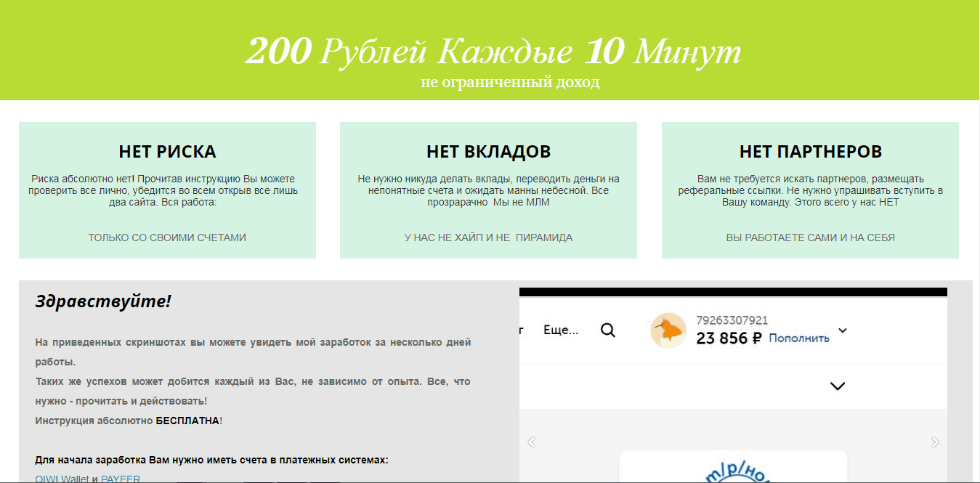The image size is (980, 483).
Task: Click ВЫ РАБОТАЕТЕ САМИ И НА СЕБЯ text
Action: (810, 238)
